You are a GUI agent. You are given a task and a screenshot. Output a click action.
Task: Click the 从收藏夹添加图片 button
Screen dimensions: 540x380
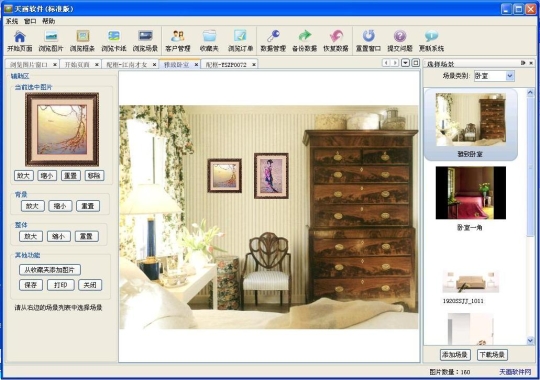pos(50,270)
